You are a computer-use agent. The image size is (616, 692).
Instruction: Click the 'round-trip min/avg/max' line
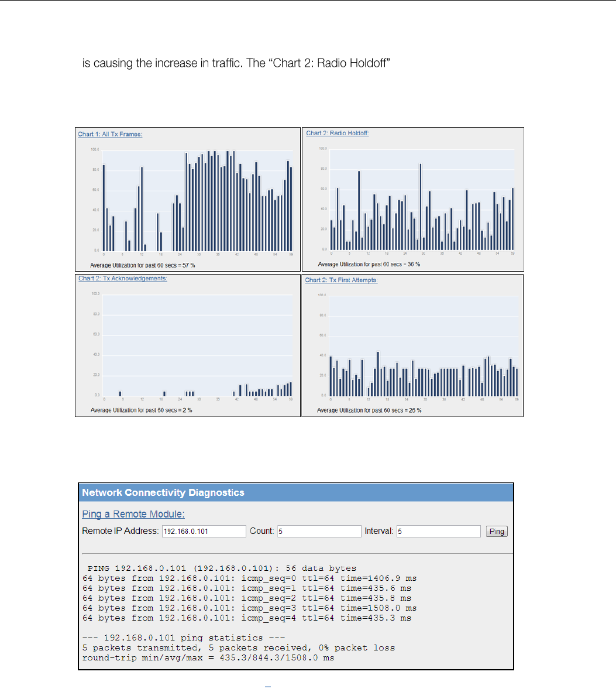click(208, 657)
